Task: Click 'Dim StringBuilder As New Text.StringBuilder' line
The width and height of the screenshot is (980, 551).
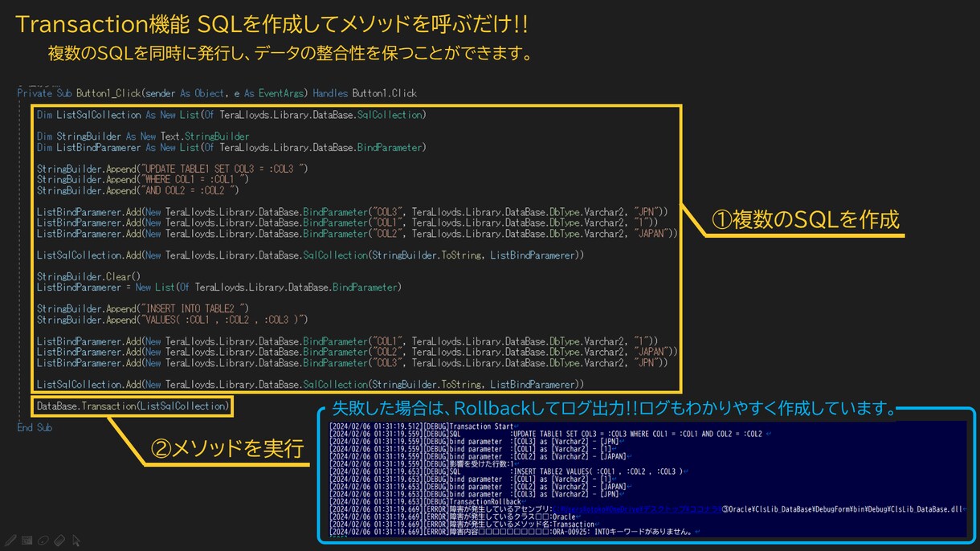Action: point(143,137)
